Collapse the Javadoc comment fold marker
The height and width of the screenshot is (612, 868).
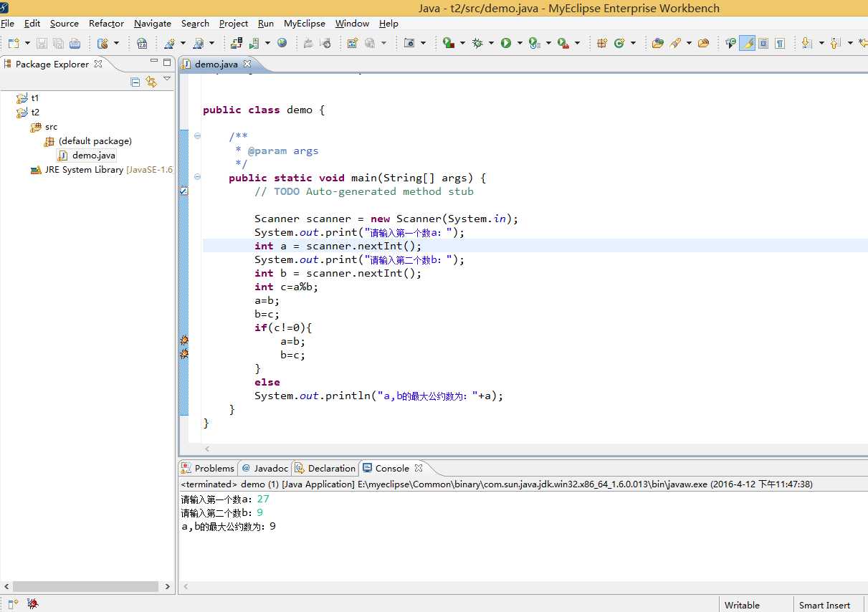tap(197, 135)
